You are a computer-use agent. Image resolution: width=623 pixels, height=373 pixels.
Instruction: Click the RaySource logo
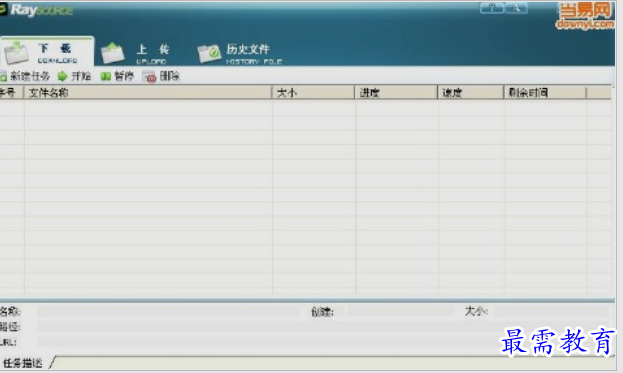[37, 10]
